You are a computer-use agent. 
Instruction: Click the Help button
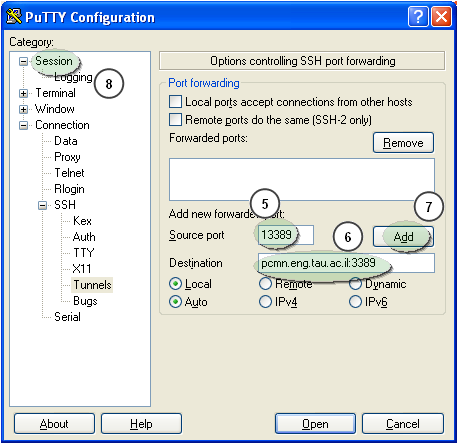click(141, 424)
